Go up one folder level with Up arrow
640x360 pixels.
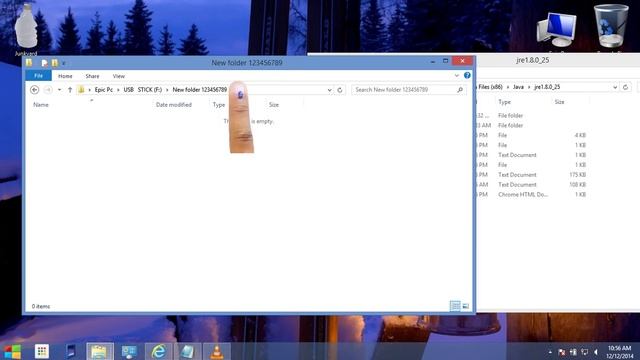pos(70,90)
